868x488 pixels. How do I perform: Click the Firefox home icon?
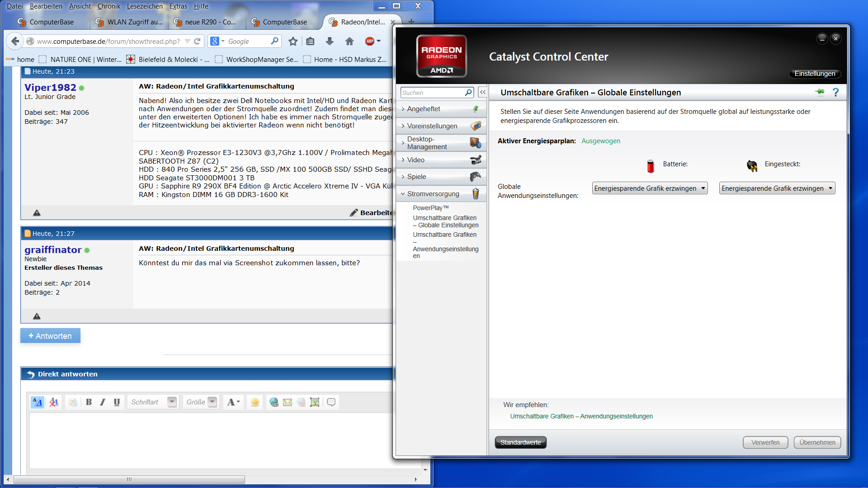[x=349, y=42]
